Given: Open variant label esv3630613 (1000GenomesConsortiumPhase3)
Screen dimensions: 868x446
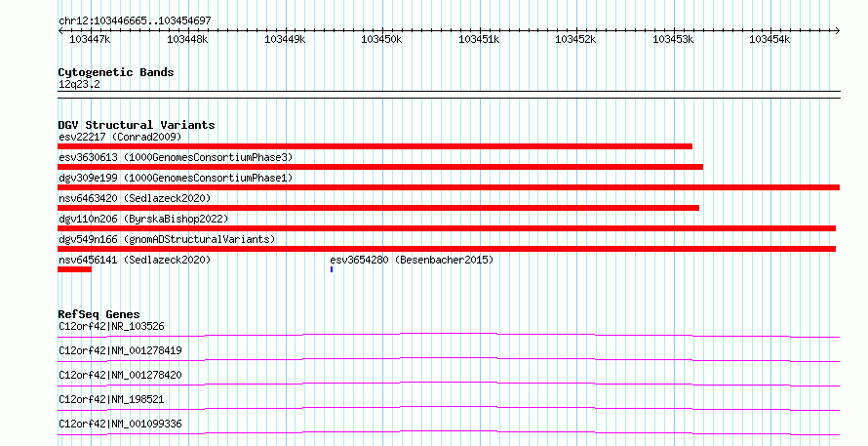Looking at the screenshot, I should point(176,157).
